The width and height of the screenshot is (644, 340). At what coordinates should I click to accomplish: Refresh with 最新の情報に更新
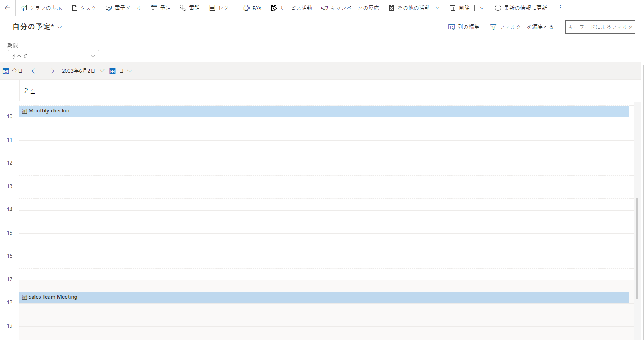pyautogui.click(x=521, y=8)
